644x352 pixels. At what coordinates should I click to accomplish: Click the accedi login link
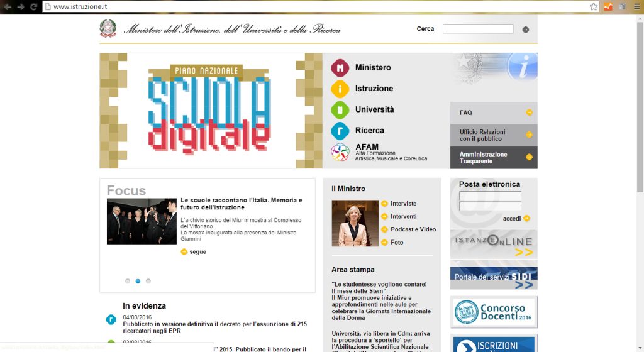tap(512, 219)
